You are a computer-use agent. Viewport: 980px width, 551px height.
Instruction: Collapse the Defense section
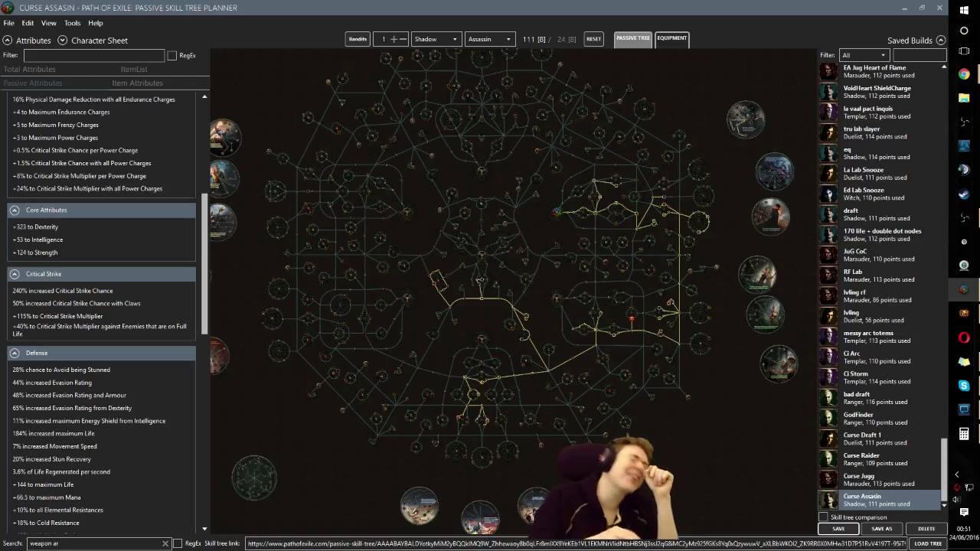(x=14, y=353)
